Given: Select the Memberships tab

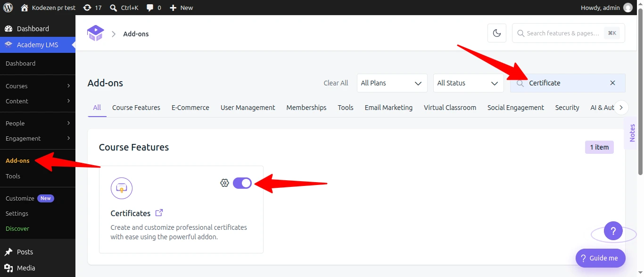Looking at the screenshot, I should [306, 108].
